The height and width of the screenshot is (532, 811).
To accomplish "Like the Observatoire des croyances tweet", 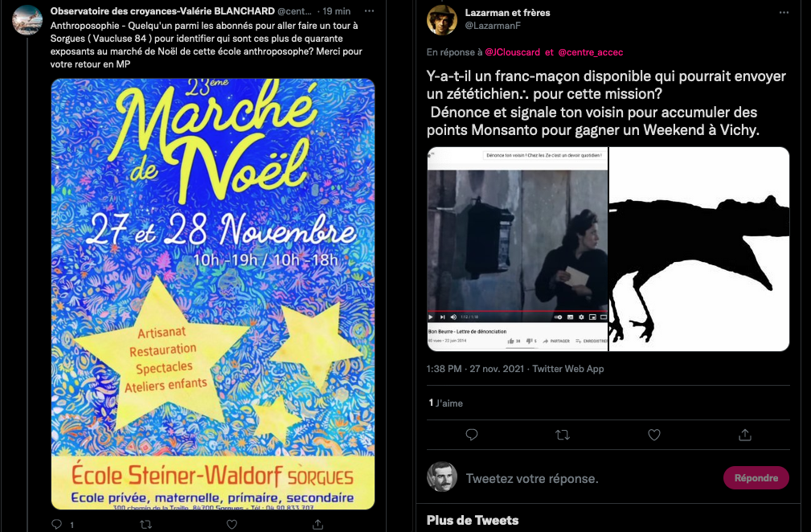I will point(231,524).
